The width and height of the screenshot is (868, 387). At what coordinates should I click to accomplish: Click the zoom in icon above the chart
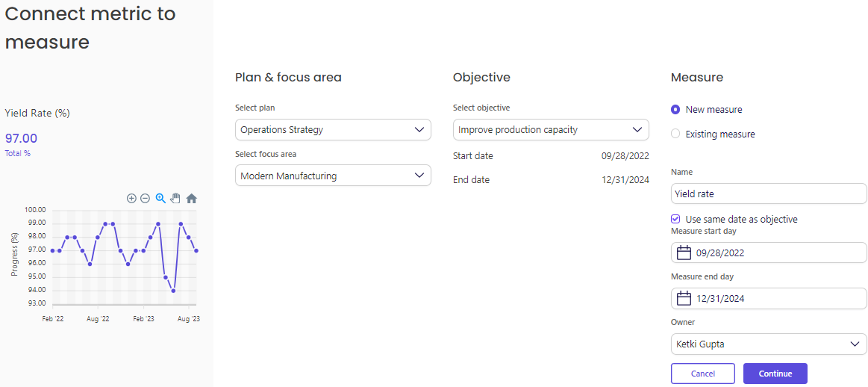tap(131, 199)
